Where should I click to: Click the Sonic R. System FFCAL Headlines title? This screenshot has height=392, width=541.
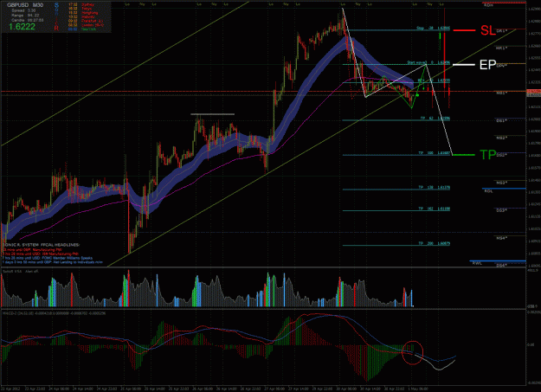click(41, 245)
